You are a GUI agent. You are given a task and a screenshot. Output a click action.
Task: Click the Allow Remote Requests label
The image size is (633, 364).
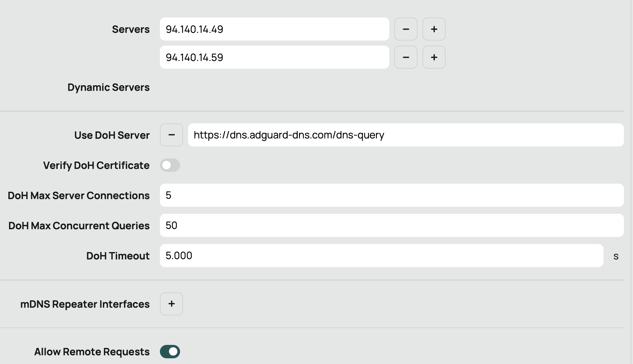pos(92,352)
